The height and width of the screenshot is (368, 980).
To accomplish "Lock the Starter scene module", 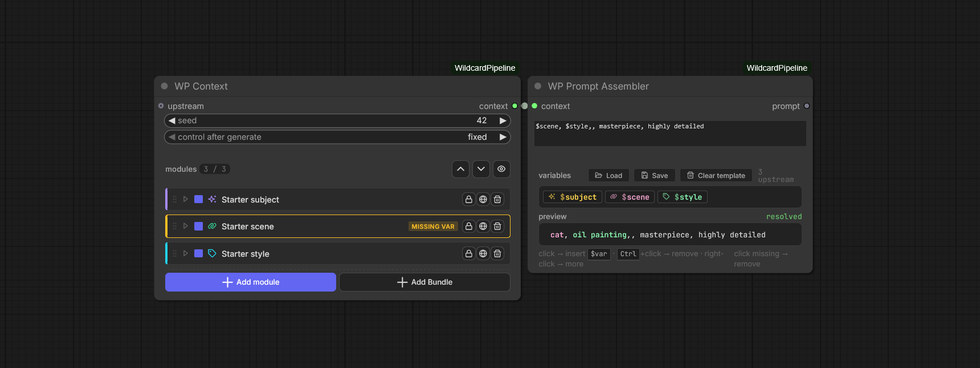I will coord(468,227).
